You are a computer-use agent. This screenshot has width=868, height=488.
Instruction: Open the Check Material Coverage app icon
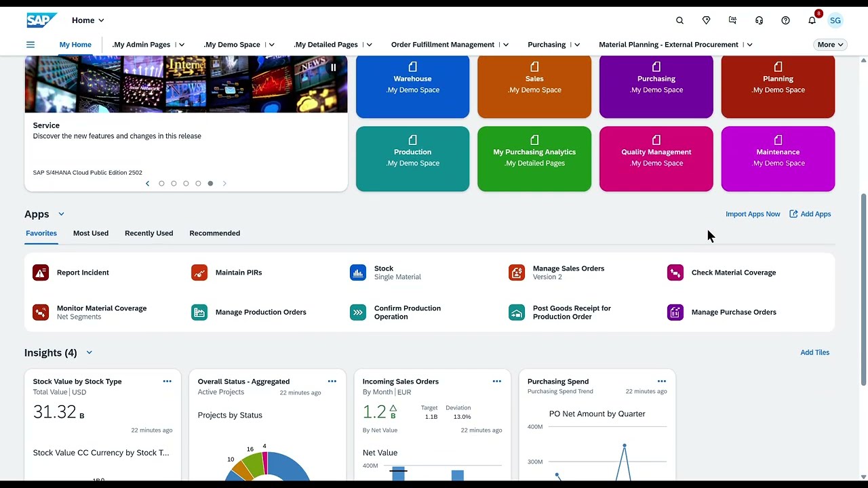click(x=675, y=272)
